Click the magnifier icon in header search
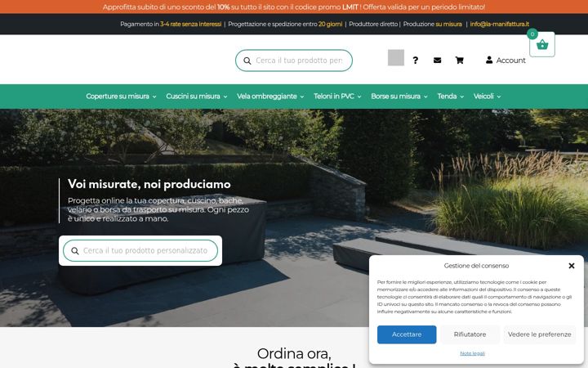The width and height of the screenshot is (588, 368). coord(247,61)
